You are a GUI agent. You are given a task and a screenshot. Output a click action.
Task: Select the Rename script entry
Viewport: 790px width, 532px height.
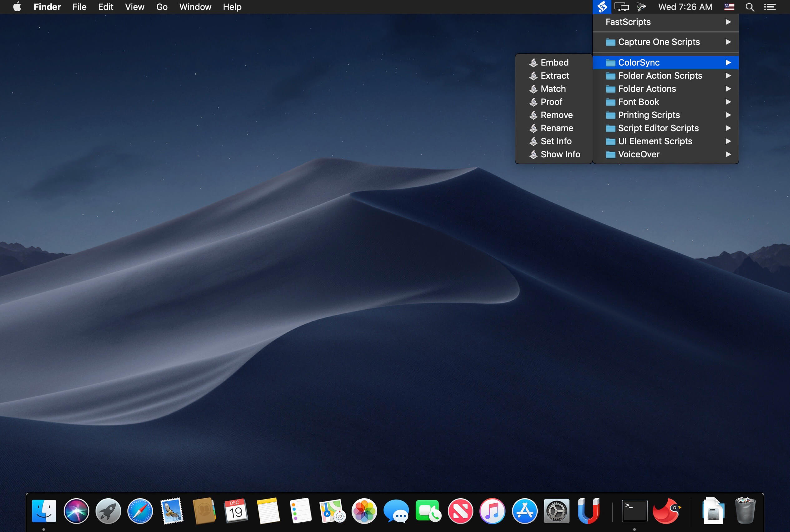556,128
